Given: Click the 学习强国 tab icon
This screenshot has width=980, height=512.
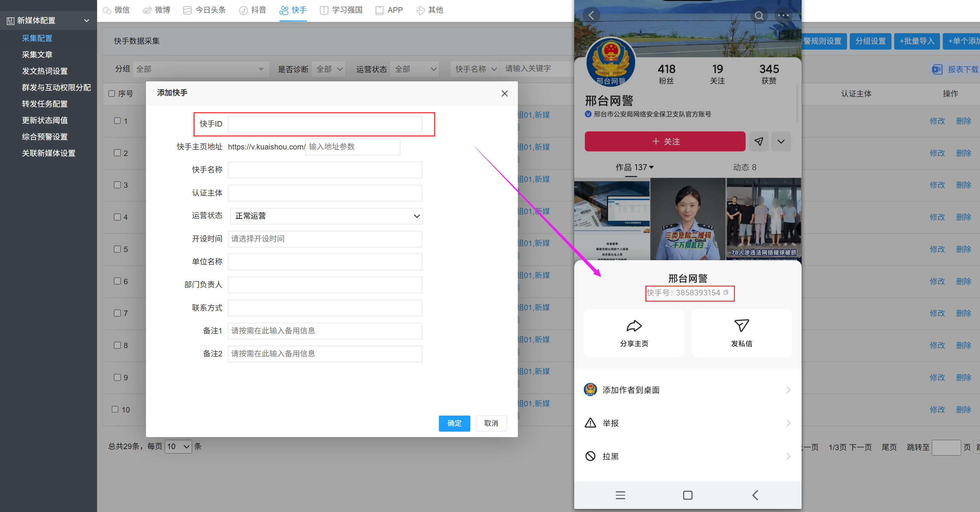Looking at the screenshot, I should pos(324,10).
